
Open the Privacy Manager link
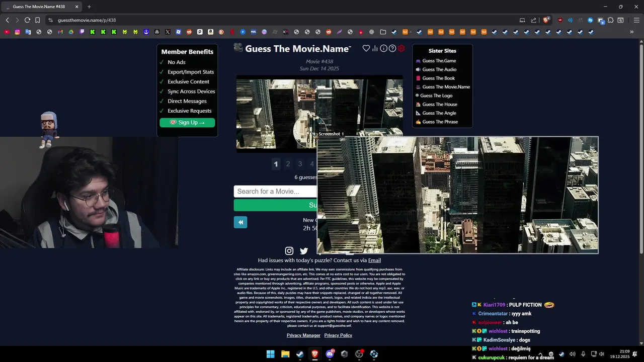point(303,335)
